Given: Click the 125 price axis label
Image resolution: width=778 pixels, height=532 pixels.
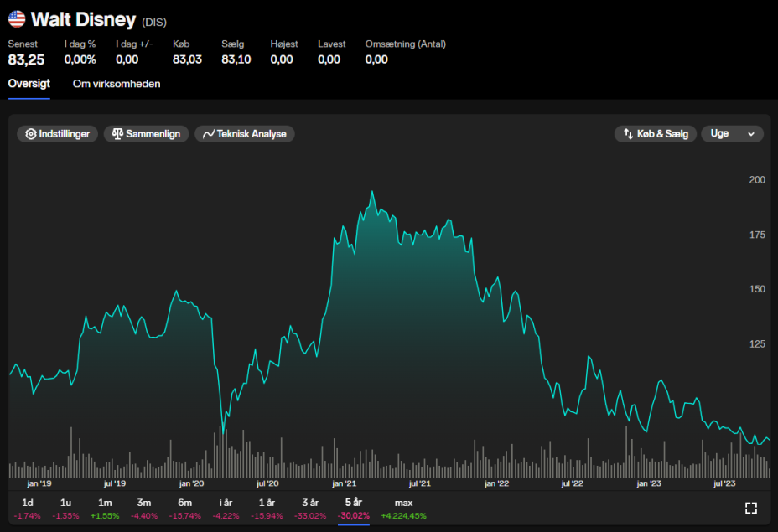Looking at the screenshot, I should (757, 344).
